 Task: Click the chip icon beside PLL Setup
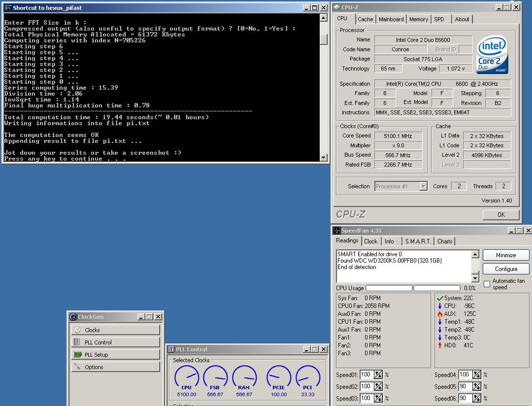pyautogui.click(x=78, y=354)
